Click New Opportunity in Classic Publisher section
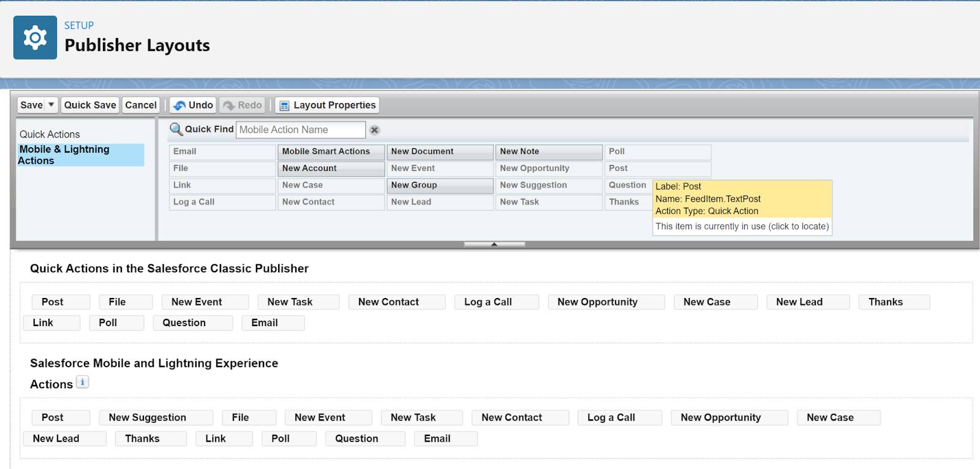 click(606, 302)
